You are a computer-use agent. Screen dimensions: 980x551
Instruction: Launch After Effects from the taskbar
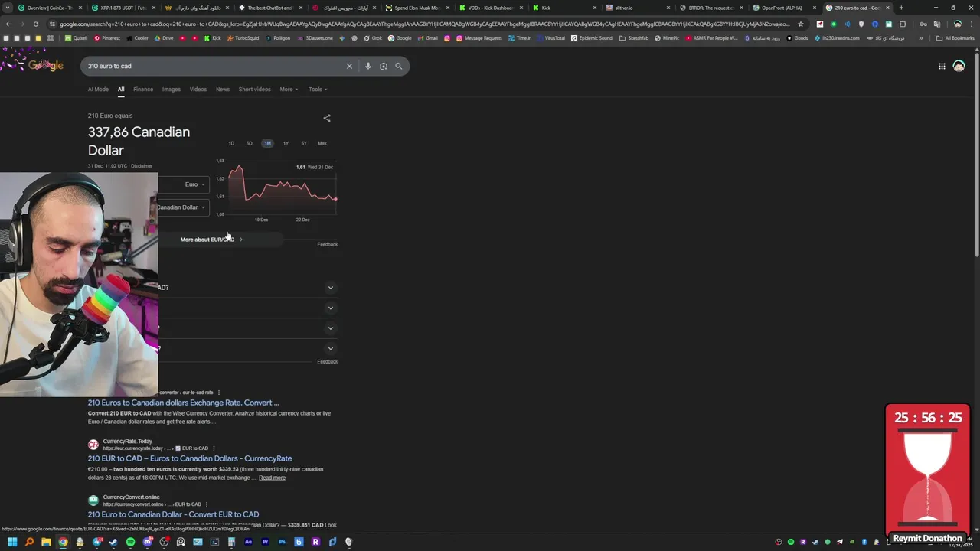(248, 542)
